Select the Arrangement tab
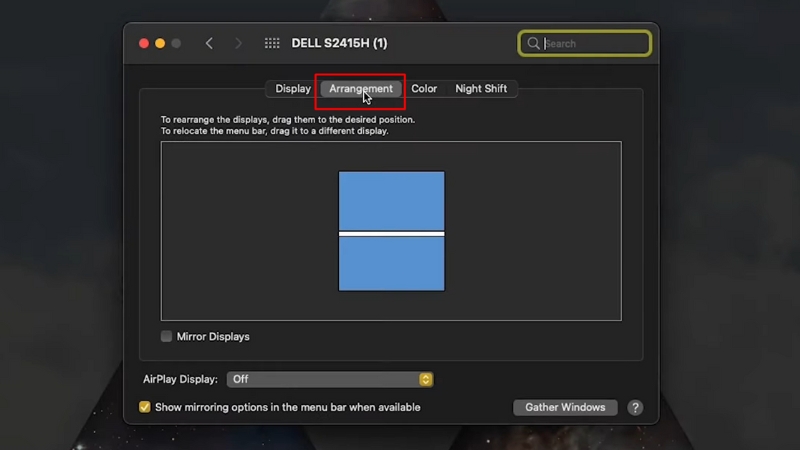The image size is (800, 450). [x=361, y=89]
